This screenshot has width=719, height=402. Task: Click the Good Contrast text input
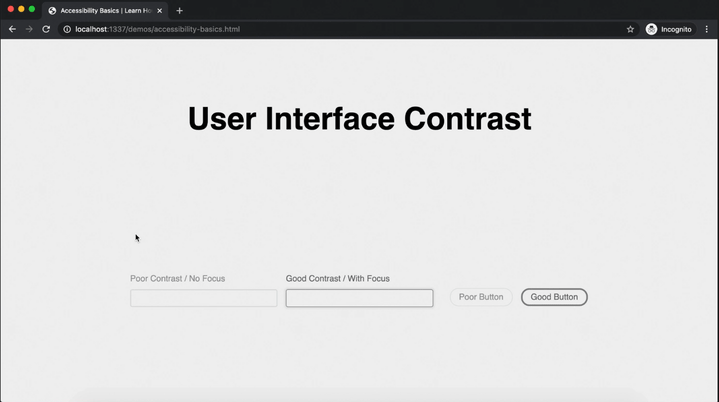coord(359,298)
